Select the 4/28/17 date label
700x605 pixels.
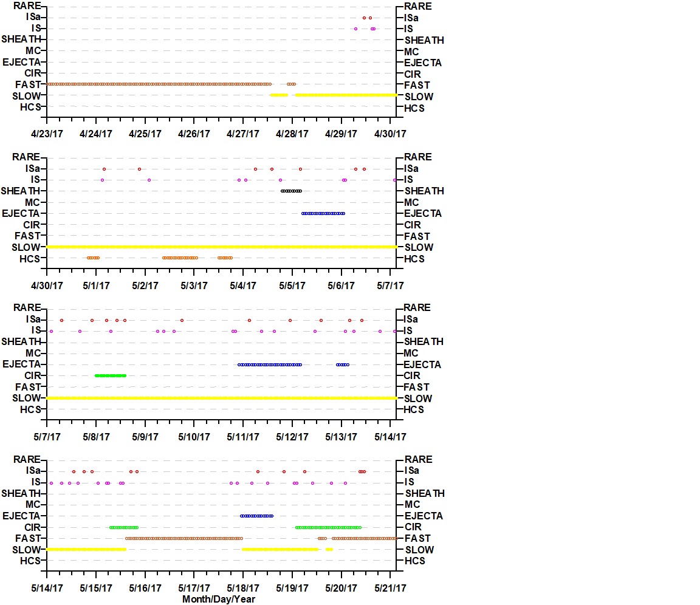[x=292, y=134]
